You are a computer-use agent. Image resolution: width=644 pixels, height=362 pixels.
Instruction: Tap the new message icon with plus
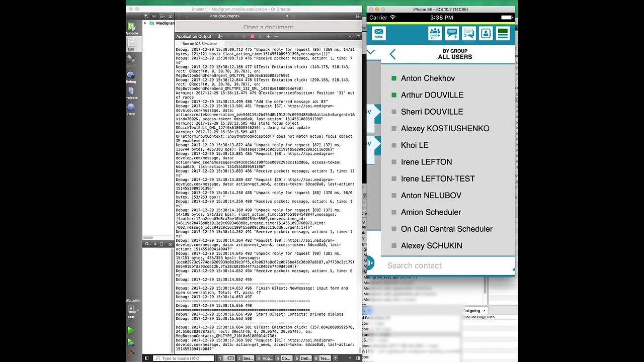coord(452,34)
